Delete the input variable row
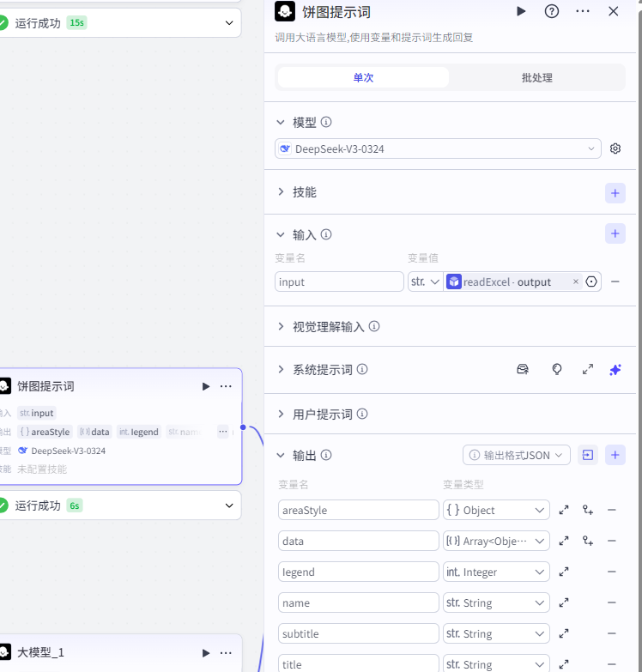The image size is (642, 672). (615, 282)
